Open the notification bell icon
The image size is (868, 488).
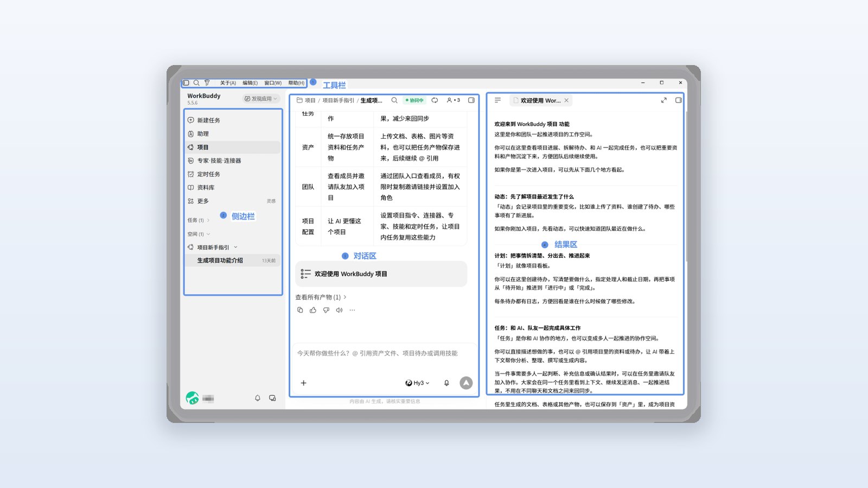pos(258,398)
